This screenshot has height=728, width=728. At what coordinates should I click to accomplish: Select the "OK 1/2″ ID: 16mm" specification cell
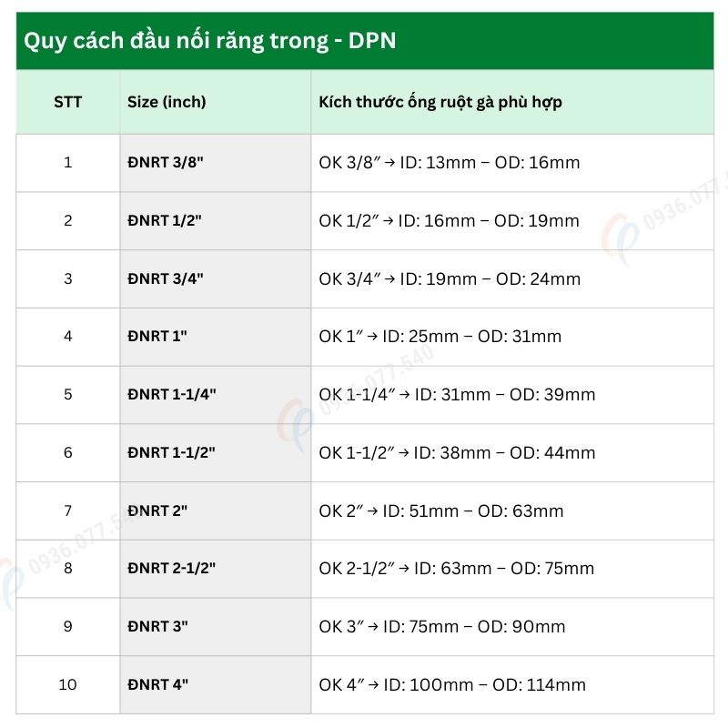450,221
